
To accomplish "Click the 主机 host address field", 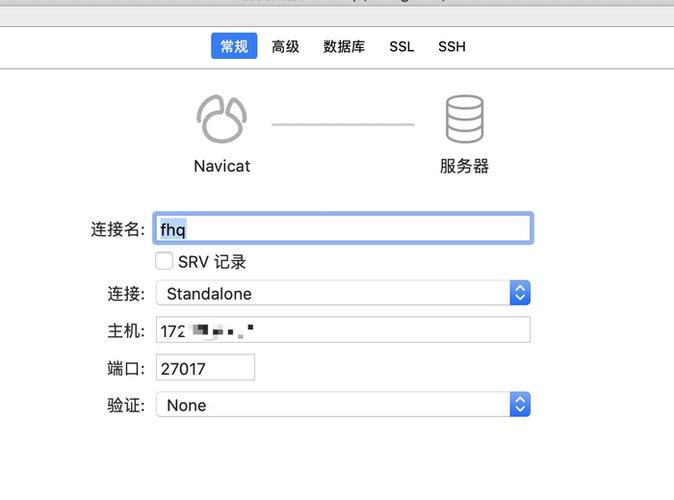I will click(343, 330).
